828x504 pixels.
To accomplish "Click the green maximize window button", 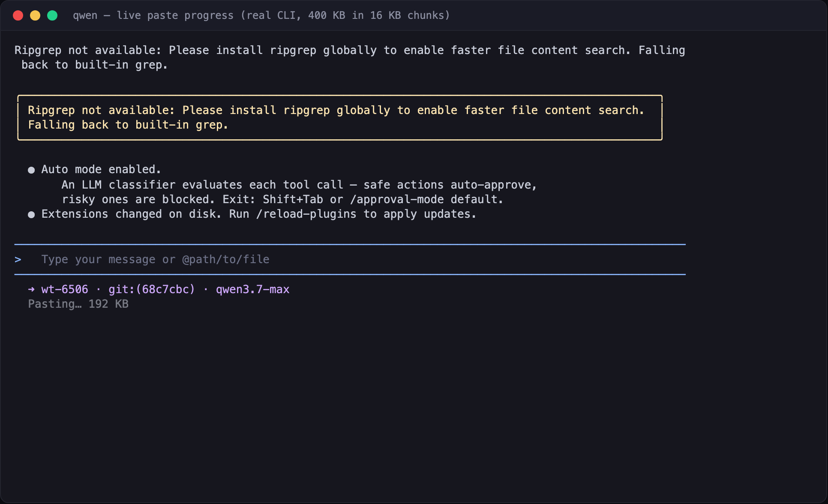I will (52, 15).
